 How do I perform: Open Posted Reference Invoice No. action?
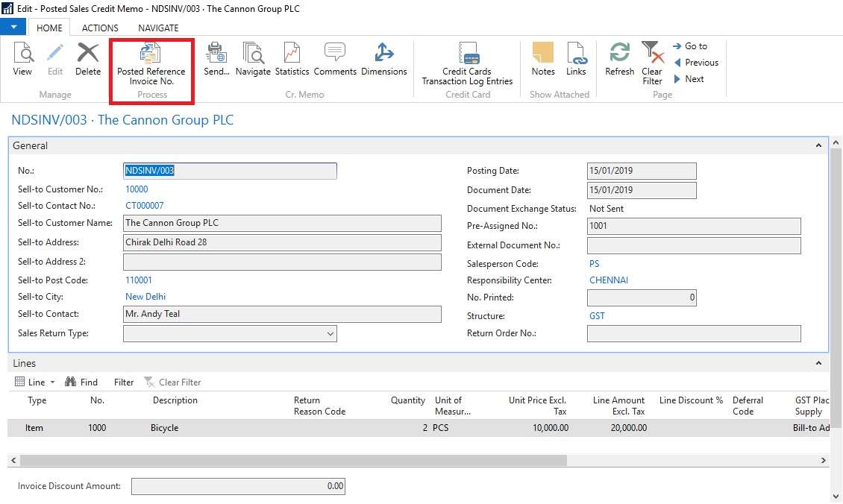(x=151, y=64)
